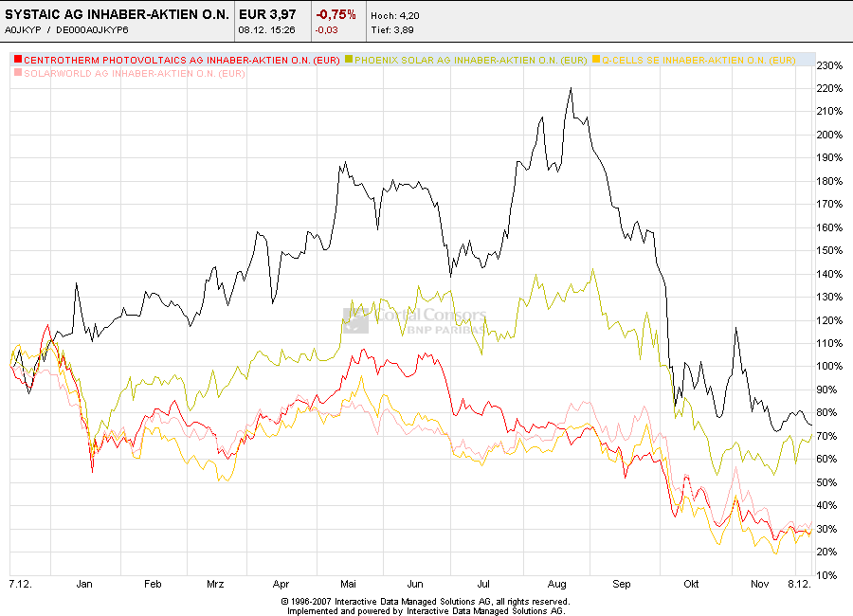Click the Aug label on the time axis
The width and height of the screenshot is (853, 616).
(554, 585)
